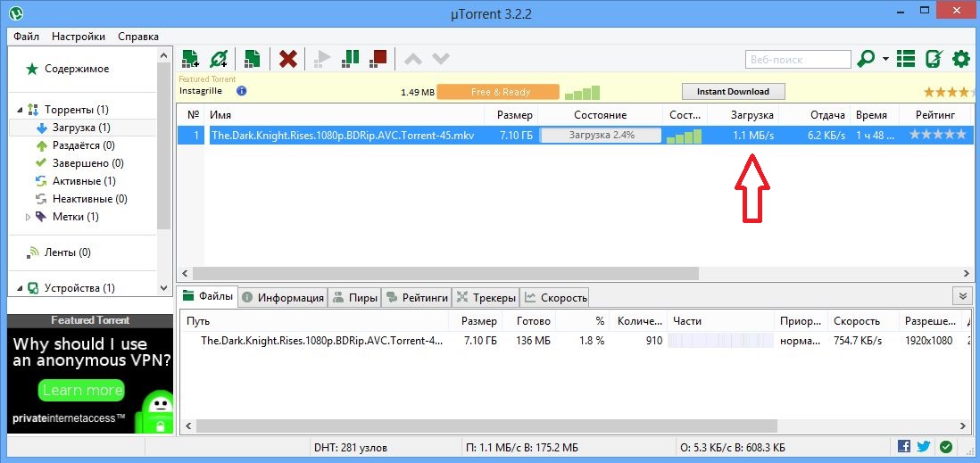Open the Facebook icon in status bar
The image size is (980, 463).
[903, 447]
